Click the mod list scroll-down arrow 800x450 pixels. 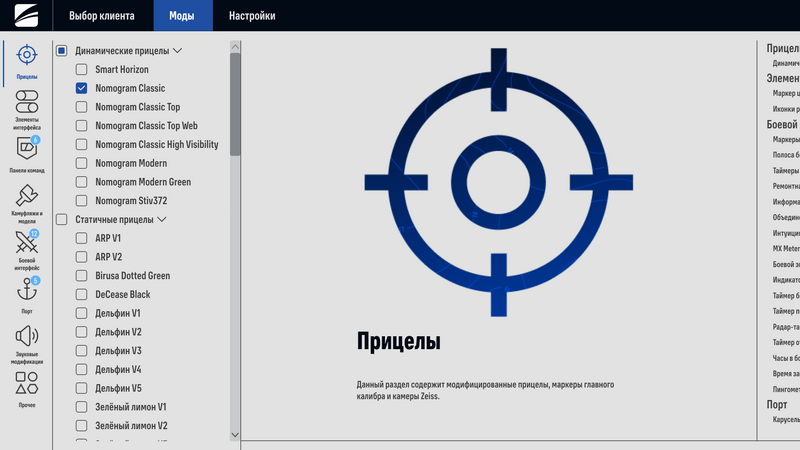[x=235, y=434]
